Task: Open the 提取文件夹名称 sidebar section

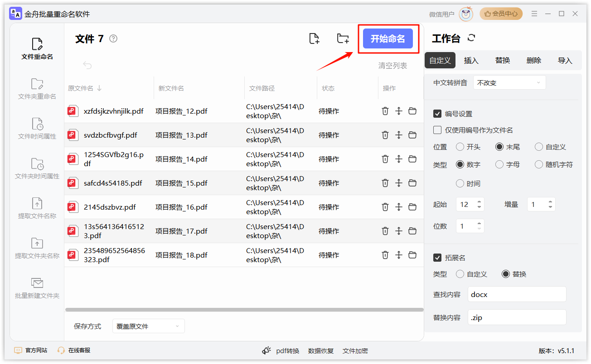Action: pyautogui.click(x=37, y=248)
